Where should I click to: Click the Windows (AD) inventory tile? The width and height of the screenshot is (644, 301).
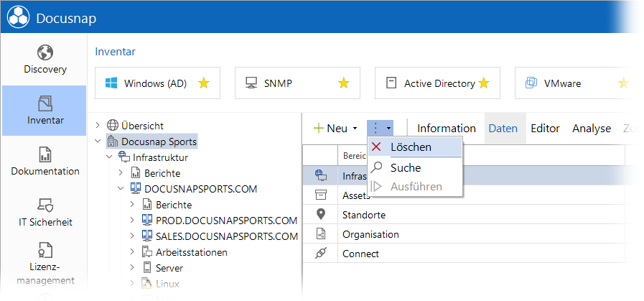[158, 83]
